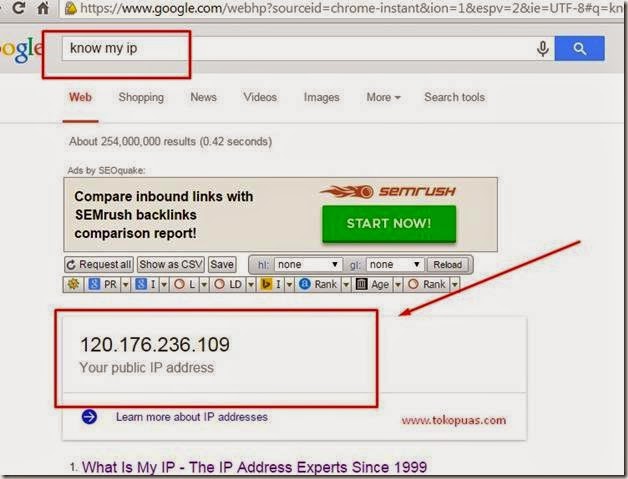The image size is (628, 479).
Task: Click the browser URL address bar
Action: pyautogui.click(x=344, y=8)
